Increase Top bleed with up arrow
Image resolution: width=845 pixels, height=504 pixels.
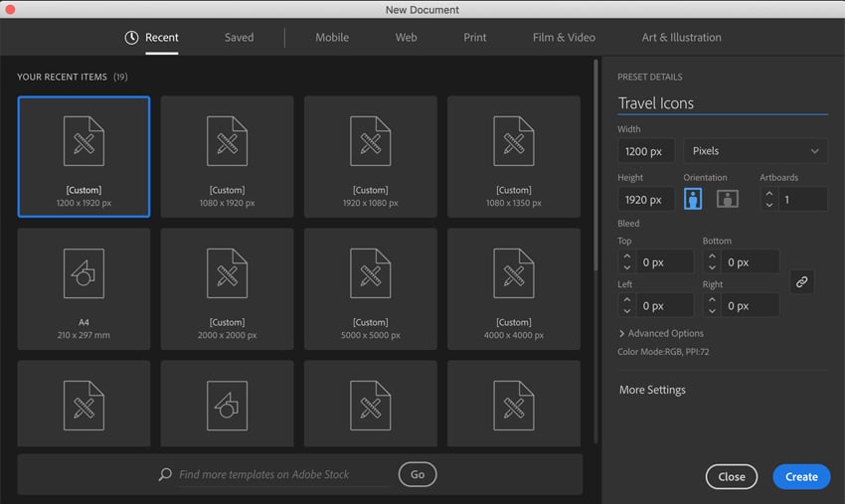[x=626, y=256]
